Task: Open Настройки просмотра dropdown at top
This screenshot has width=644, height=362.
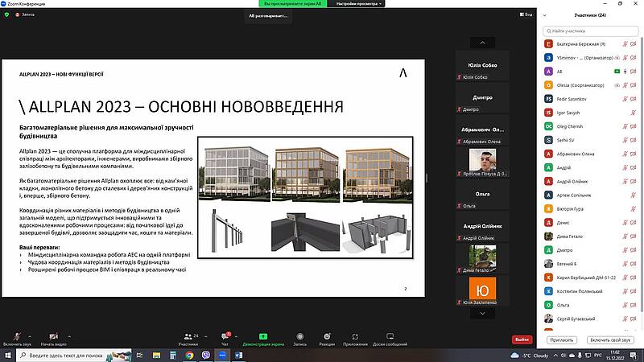Action: (358, 4)
